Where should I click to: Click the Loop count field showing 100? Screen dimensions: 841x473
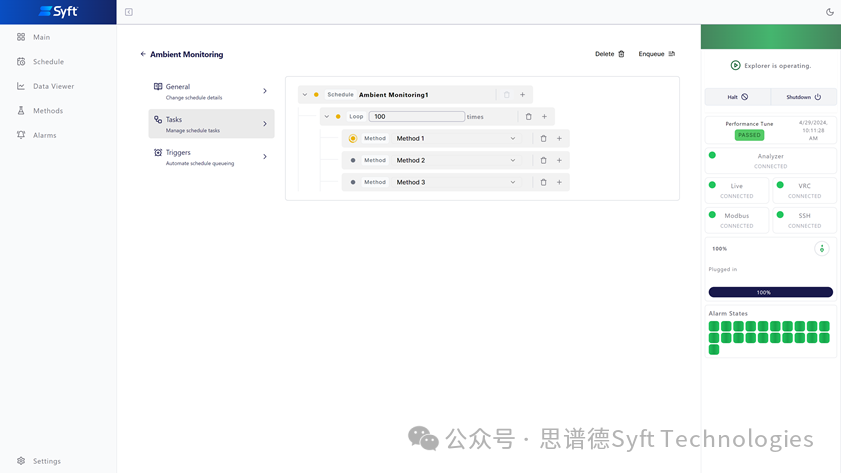[x=417, y=116]
